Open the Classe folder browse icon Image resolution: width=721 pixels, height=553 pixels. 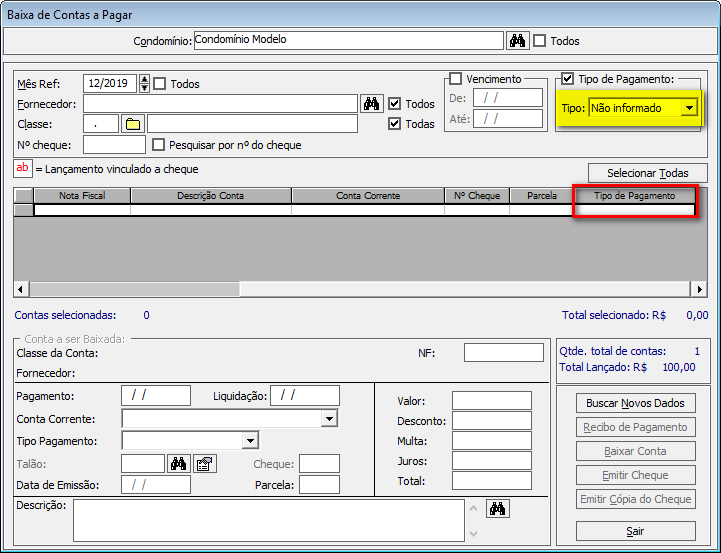pyautogui.click(x=133, y=124)
